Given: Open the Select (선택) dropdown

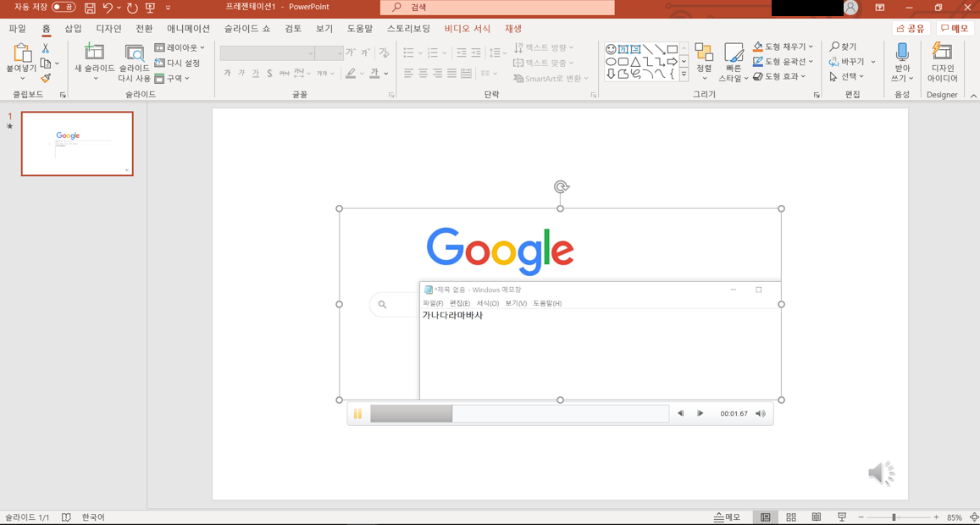Looking at the screenshot, I should 846,77.
